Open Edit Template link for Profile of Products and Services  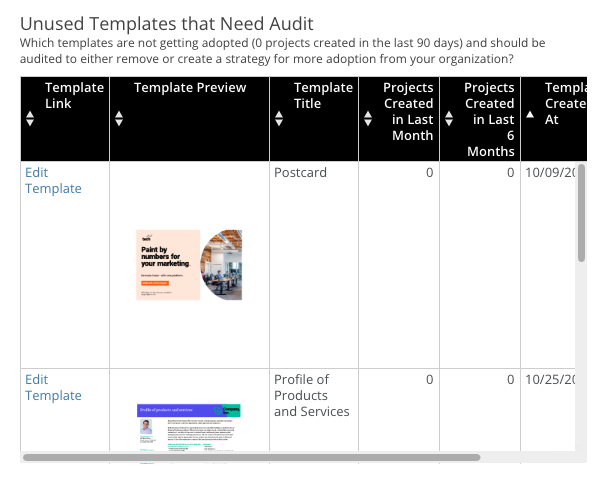(53, 388)
